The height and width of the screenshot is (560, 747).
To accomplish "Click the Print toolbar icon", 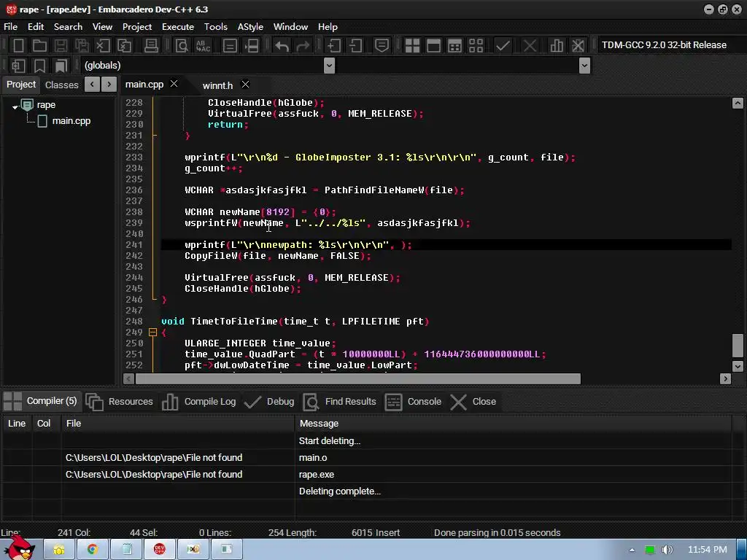I will (151, 46).
